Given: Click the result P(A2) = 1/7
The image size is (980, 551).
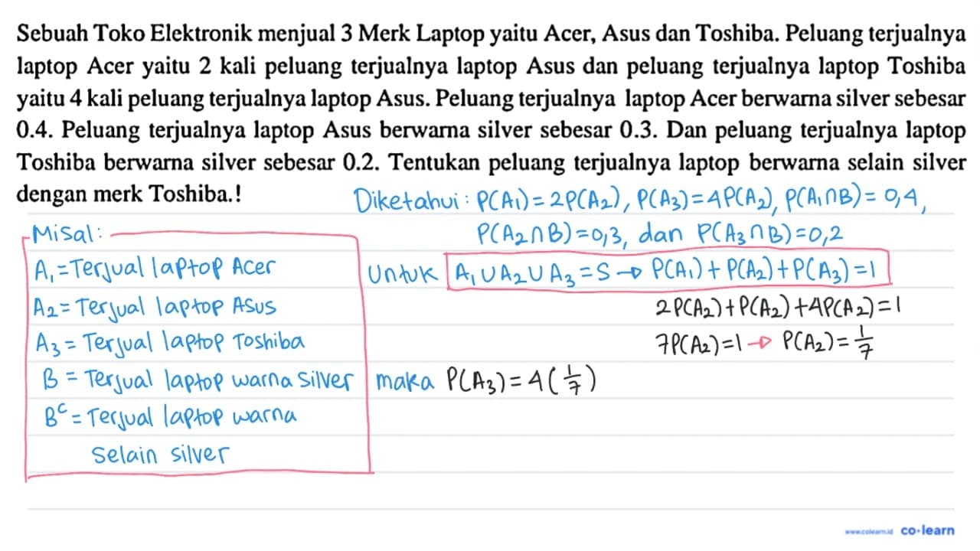Looking at the screenshot, I should pos(828,343).
